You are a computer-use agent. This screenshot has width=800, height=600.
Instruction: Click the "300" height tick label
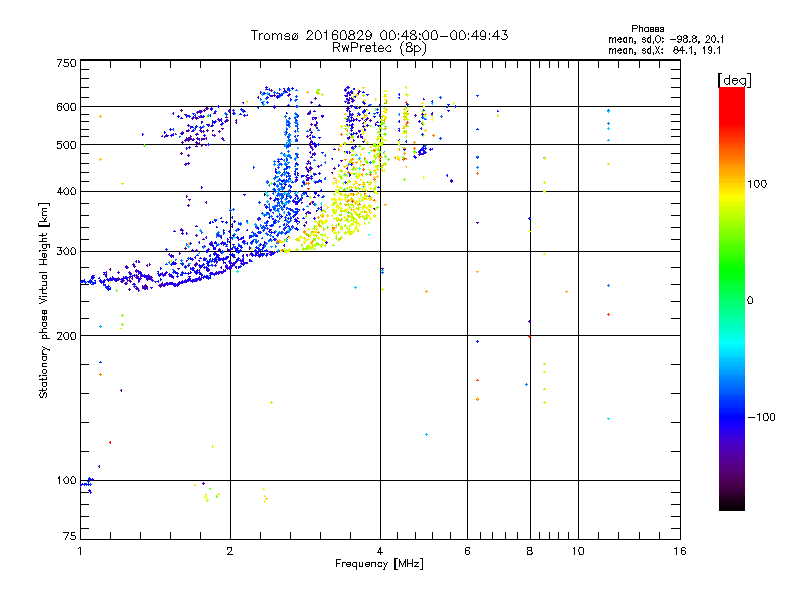(66, 251)
